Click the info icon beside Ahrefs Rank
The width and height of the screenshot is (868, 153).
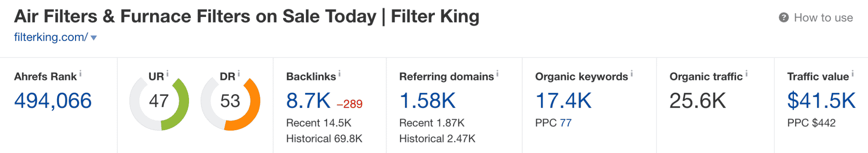point(81,74)
